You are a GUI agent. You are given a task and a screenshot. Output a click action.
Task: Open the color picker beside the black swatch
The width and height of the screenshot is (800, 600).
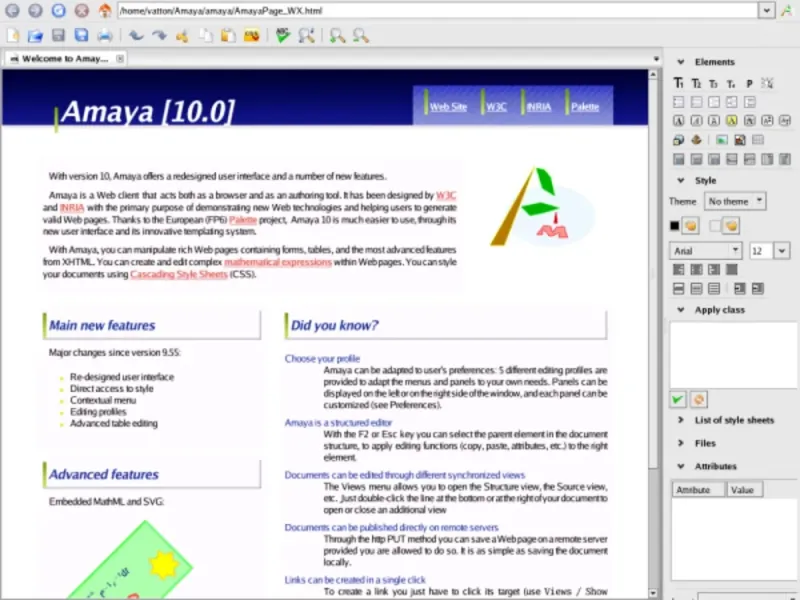691,226
